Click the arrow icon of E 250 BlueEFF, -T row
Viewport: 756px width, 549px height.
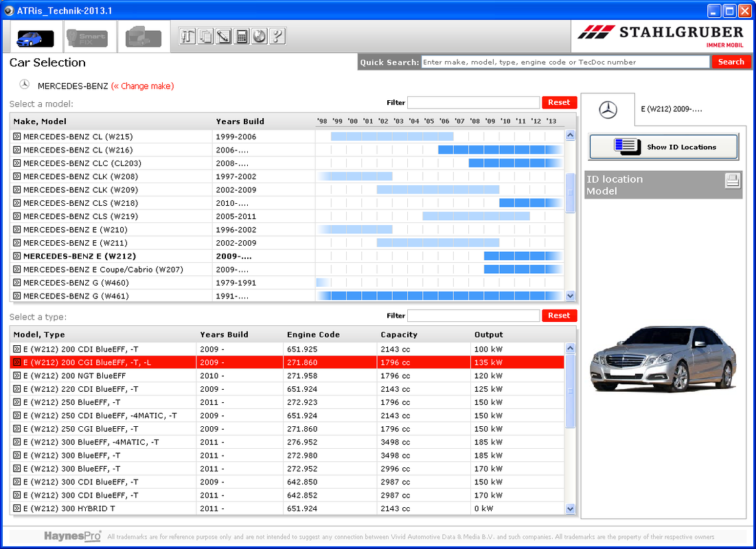coord(17,402)
